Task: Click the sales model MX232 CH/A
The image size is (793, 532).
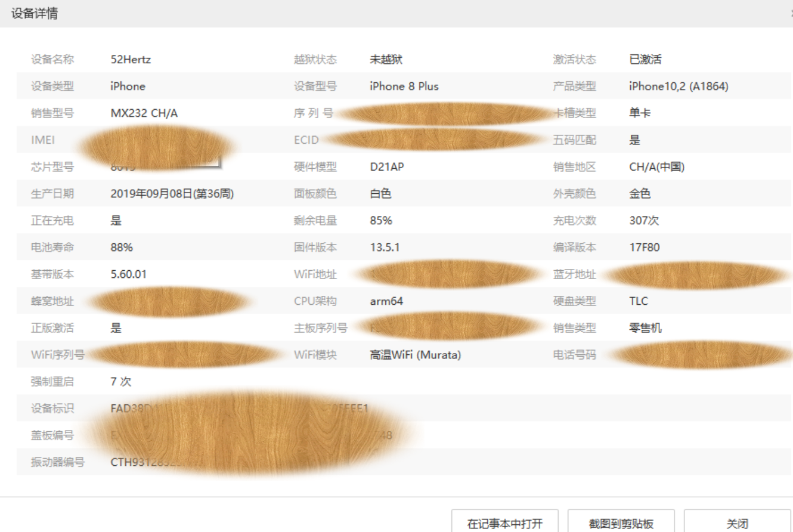Action: 144,113
